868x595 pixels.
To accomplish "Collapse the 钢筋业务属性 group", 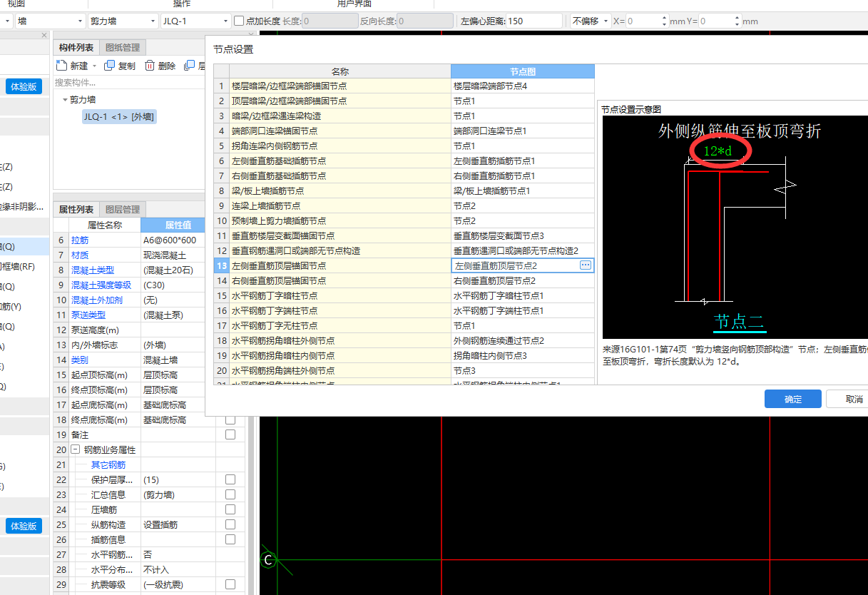I will (75, 449).
